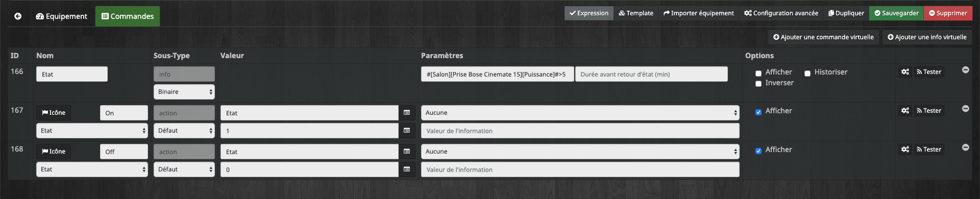Open the Etat dropdown under row 167
The width and height of the screenshot is (980, 199).
[x=92, y=131]
